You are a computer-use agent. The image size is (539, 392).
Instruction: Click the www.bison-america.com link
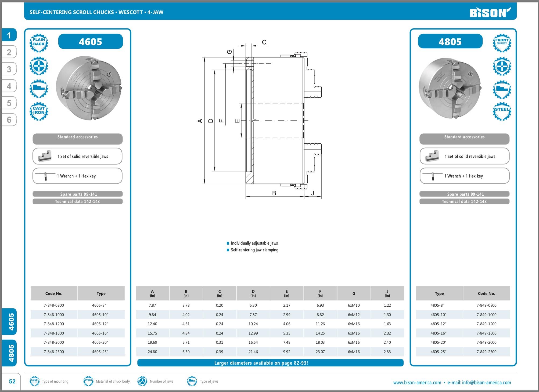pos(417,383)
